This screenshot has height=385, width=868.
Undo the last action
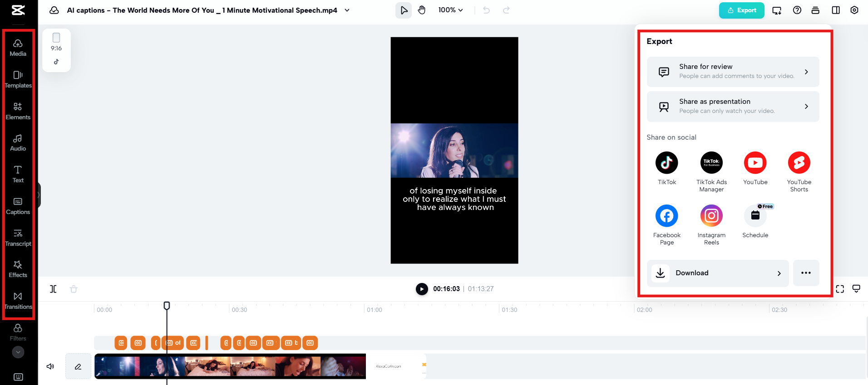487,10
